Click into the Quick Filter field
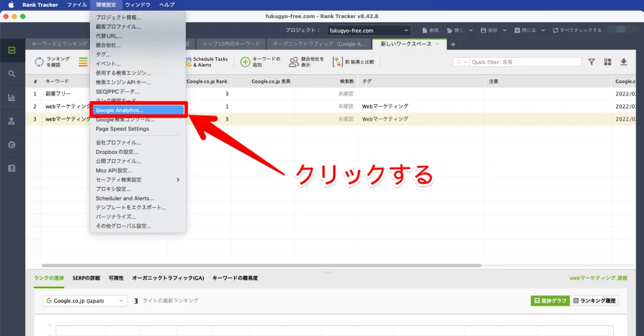The image size is (644, 336). (x=526, y=62)
